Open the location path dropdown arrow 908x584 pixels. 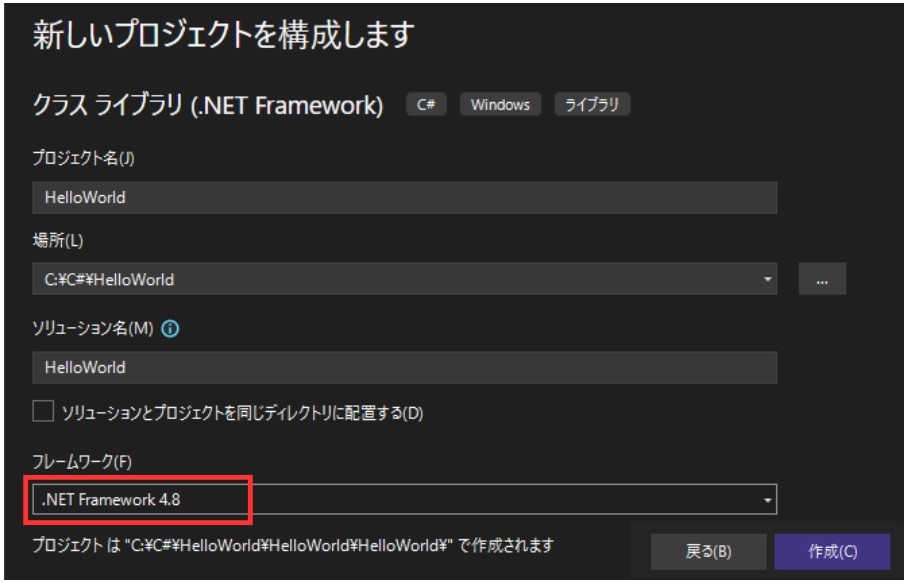(x=767, y=279)
